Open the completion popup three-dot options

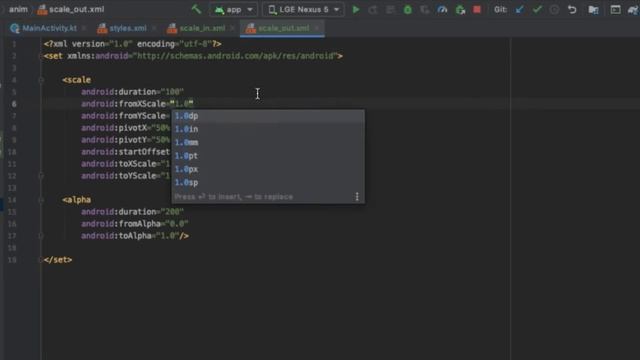click(357, 197)
